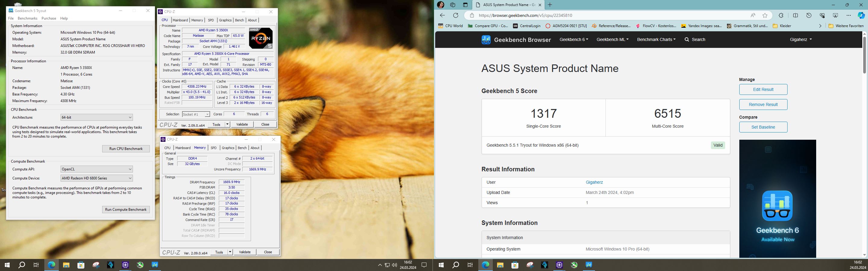Click Geekbench 6 Available Now ad
The image size is (868, 271).
(778, 199)
